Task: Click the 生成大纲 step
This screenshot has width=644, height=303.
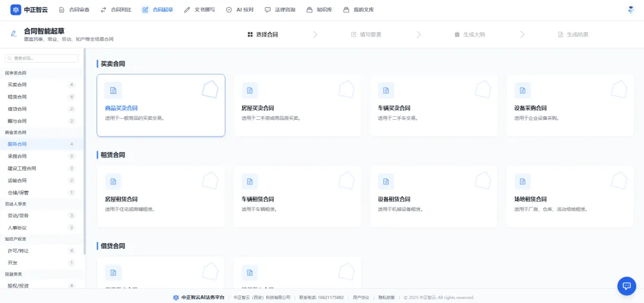Action: click(469, 35)
